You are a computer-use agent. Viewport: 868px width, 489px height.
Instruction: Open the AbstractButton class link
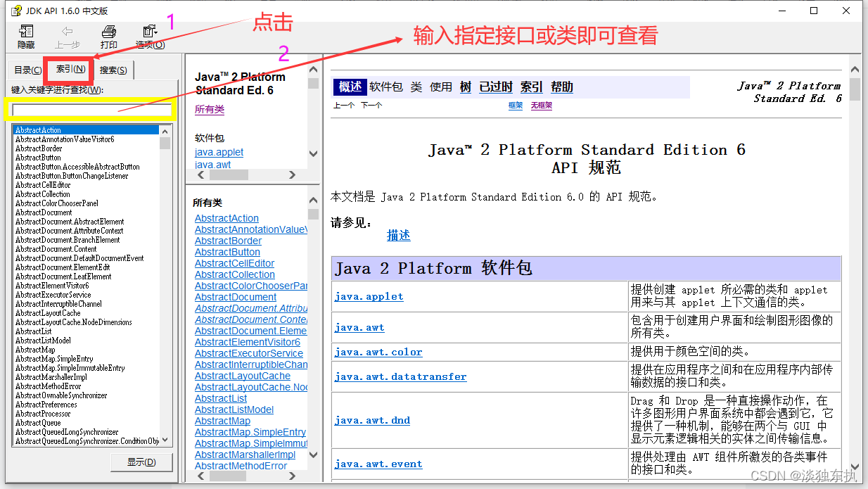point(228,251)
